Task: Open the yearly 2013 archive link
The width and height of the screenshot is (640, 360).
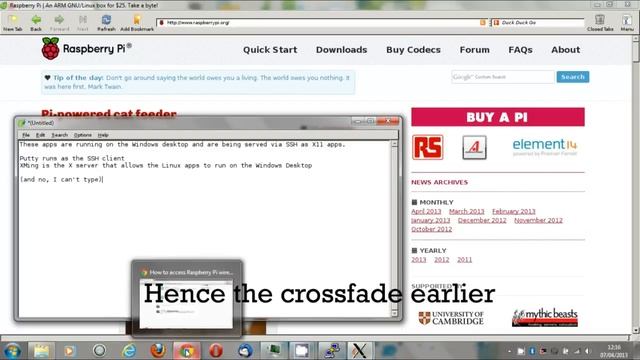Action: [419, 260]
